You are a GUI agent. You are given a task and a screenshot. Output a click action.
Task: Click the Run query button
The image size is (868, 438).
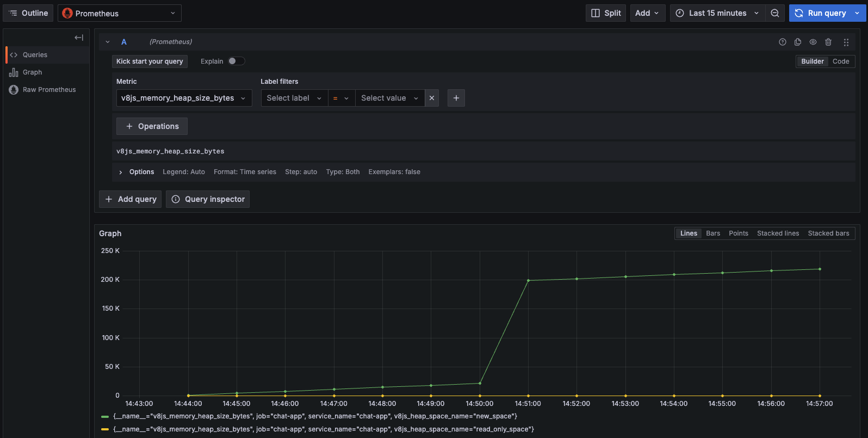pyautogui.click(x=821, y=13)
